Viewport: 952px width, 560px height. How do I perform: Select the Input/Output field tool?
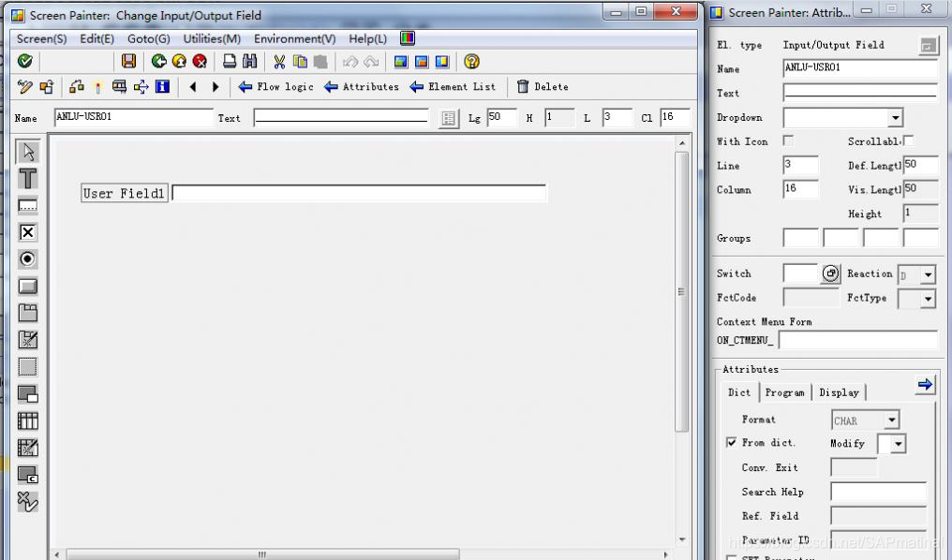point(27,206)
